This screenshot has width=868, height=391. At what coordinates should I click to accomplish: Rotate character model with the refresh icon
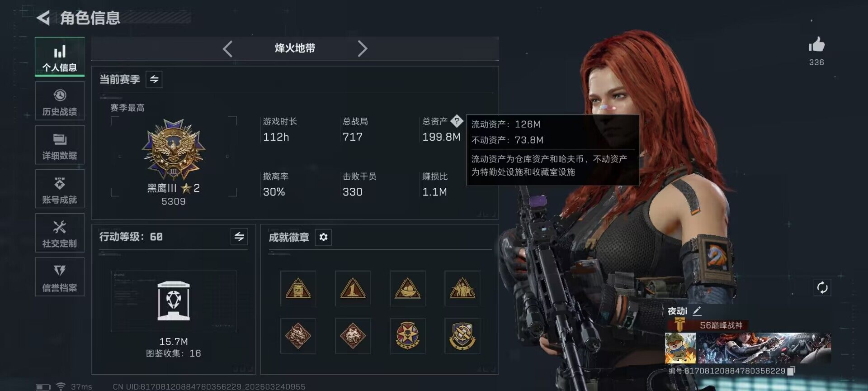pos(822,287)
